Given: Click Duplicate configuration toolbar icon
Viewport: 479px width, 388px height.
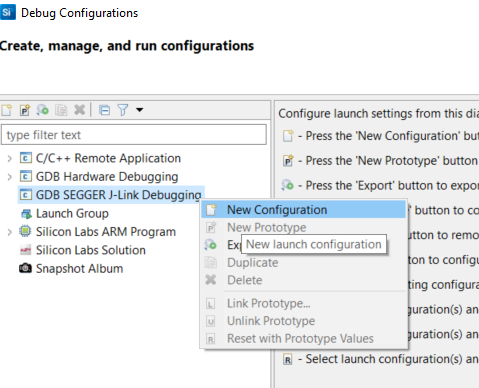Looking at the screenshot, I should [x=61, y=110].
